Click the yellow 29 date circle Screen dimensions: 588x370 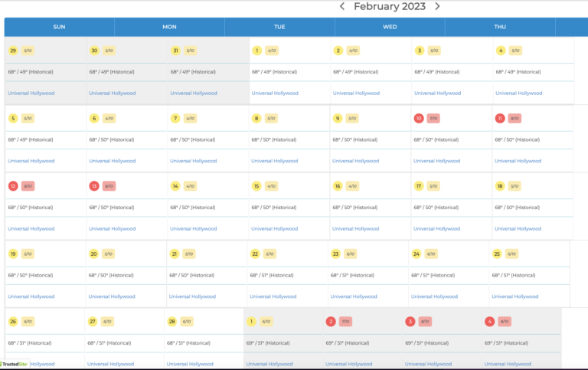13,51
